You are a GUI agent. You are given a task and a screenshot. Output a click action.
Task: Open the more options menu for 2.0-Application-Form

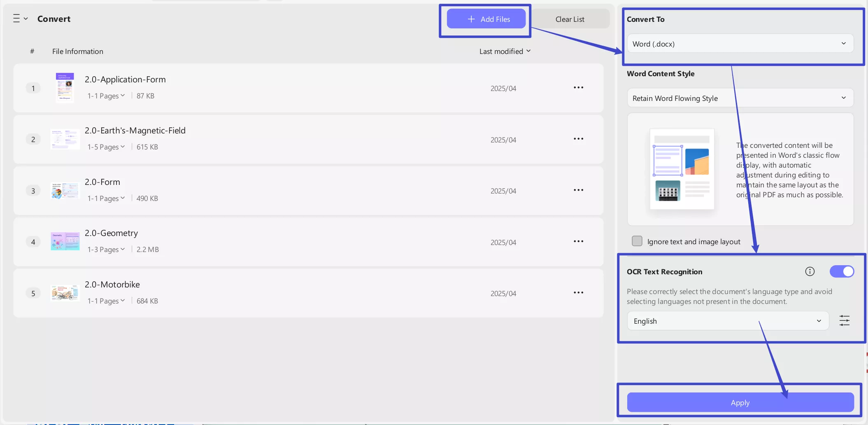578,87
